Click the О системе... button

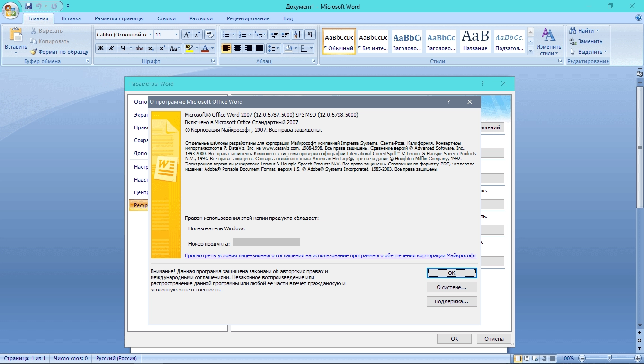pyautogui.click(x=452, y=287)
